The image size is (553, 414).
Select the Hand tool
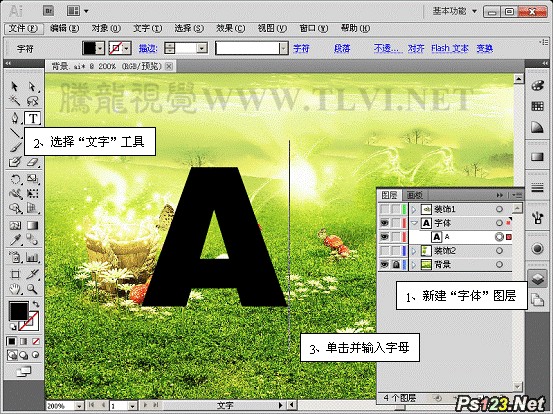coord(14,289)
